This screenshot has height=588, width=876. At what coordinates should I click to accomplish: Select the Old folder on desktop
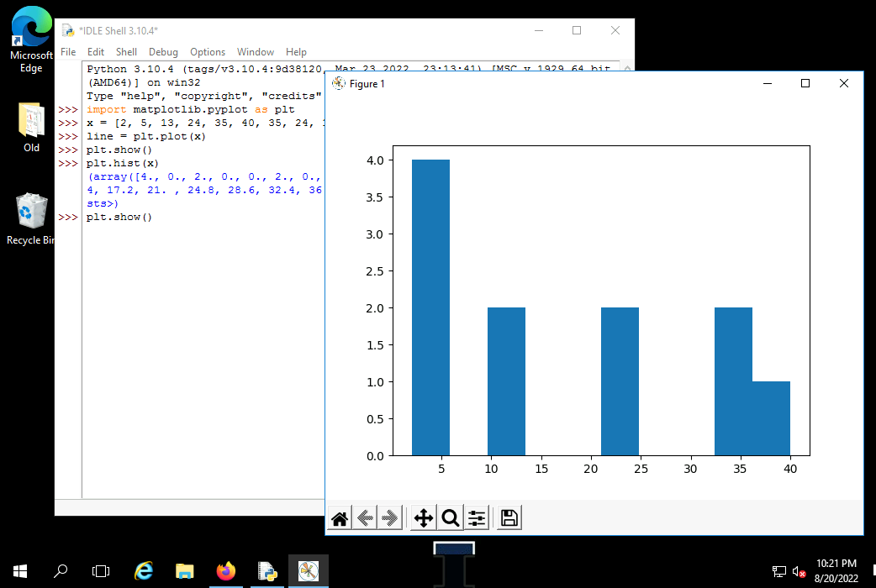(31, 126)
